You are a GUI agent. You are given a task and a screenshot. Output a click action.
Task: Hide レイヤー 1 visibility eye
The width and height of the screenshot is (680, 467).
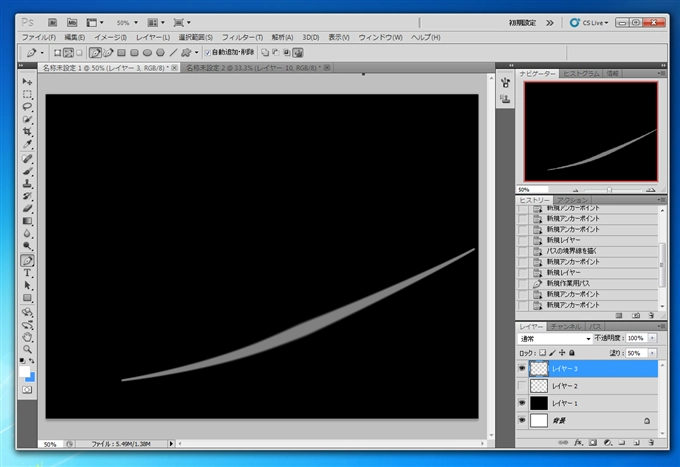click(x=522, y=403)
